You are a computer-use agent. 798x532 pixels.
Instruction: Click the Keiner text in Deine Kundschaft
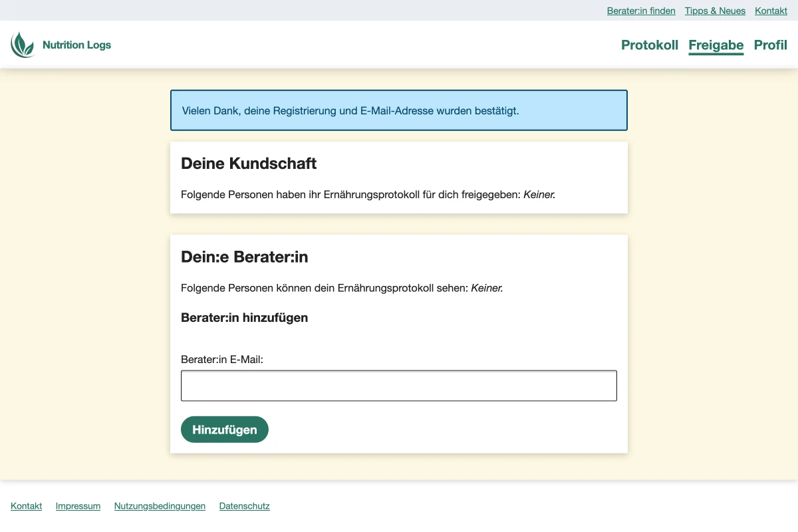click(539, 194)
